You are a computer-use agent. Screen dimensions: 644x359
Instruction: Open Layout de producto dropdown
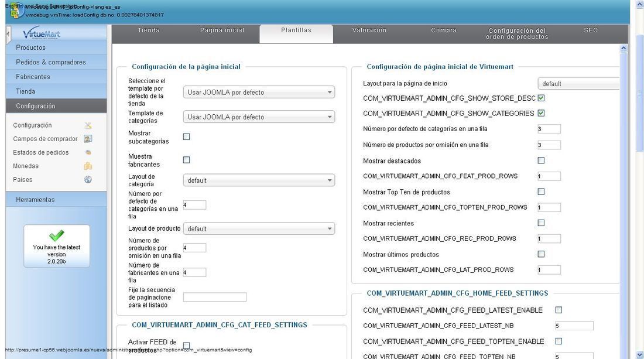coord(259,229)
